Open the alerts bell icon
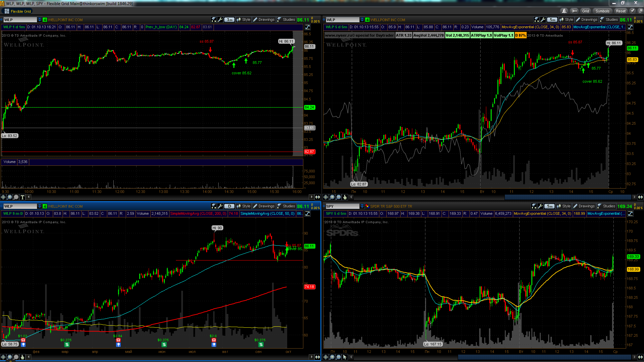Viewport: 644px width, 362px height. pos(564,11)
